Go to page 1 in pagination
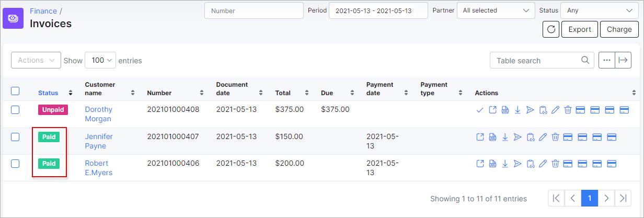Viewport: 644px width, 218px height. [590, 198]
